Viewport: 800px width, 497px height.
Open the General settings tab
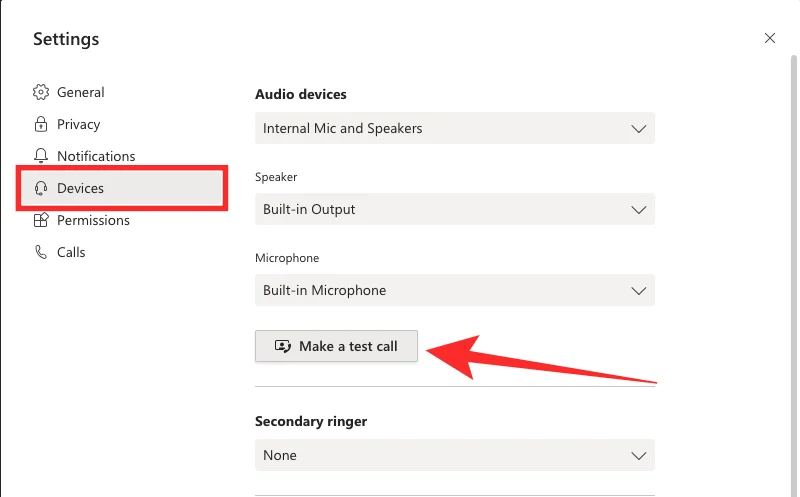pos(80,92)
